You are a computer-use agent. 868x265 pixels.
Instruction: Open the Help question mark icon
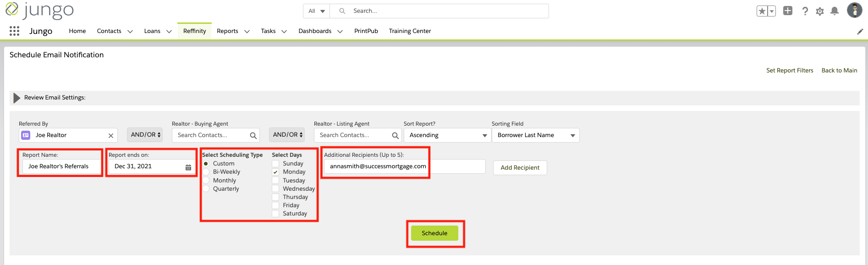click(x=805, y=11)
